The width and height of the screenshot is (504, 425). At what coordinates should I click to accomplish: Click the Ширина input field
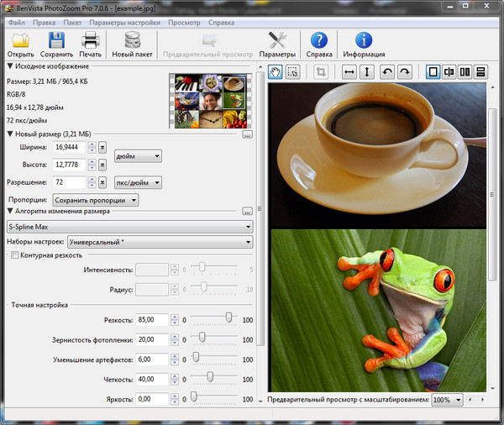click(x=70, y=147)
